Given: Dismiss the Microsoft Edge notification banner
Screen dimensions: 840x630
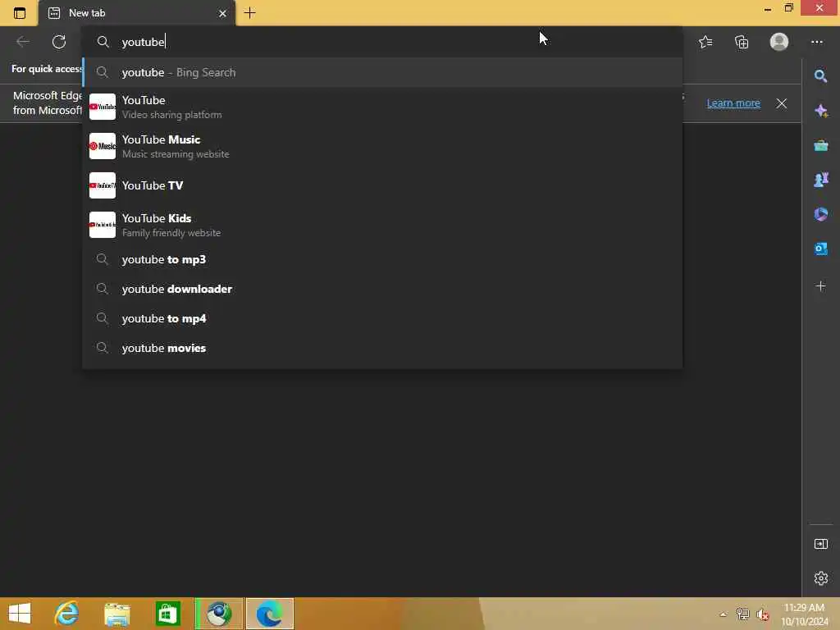Looking at the screenshot, I should [782, 103].
